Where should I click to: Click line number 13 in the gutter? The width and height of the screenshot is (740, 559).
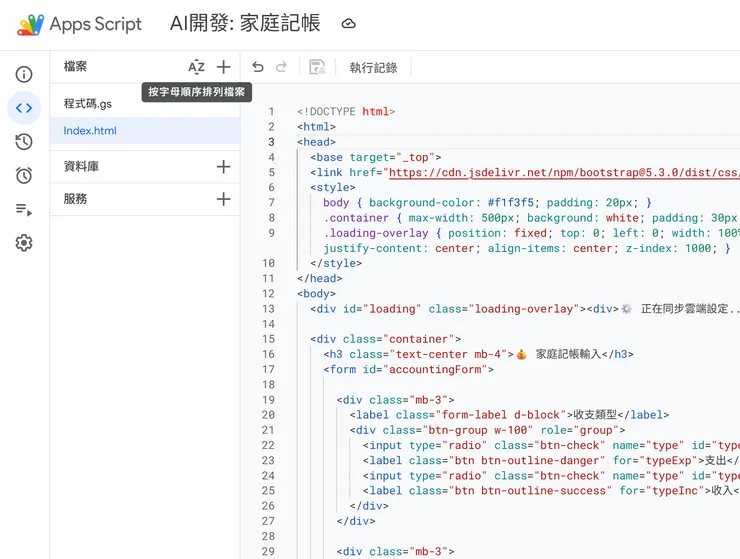269,309
